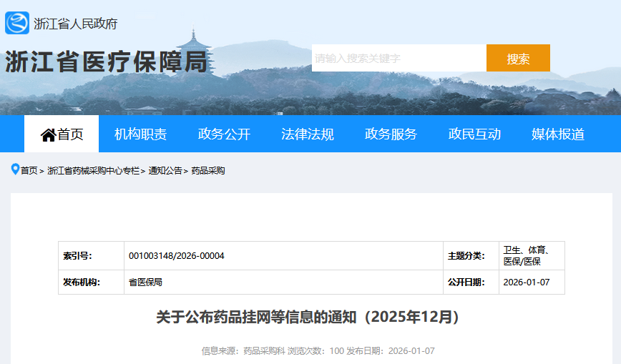This screenshot has height=364, width=621.
Task: Focus the search keyword input field
Action: point(398,58)
